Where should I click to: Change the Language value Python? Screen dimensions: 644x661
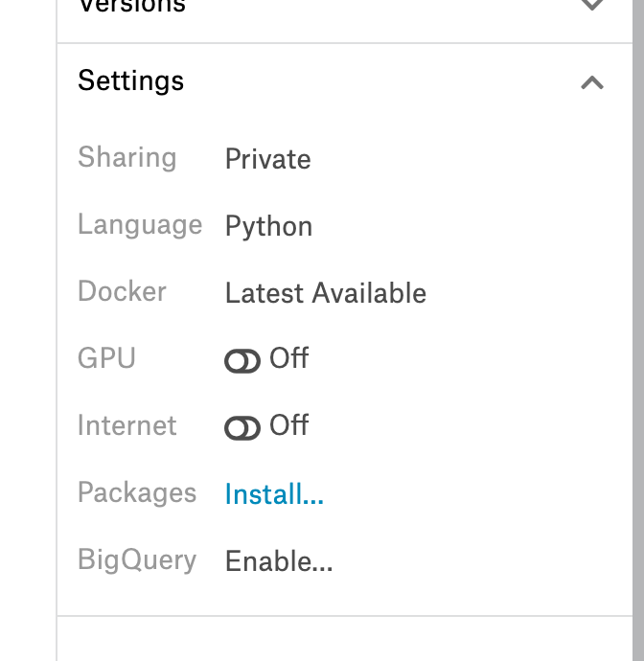[268, 227]
